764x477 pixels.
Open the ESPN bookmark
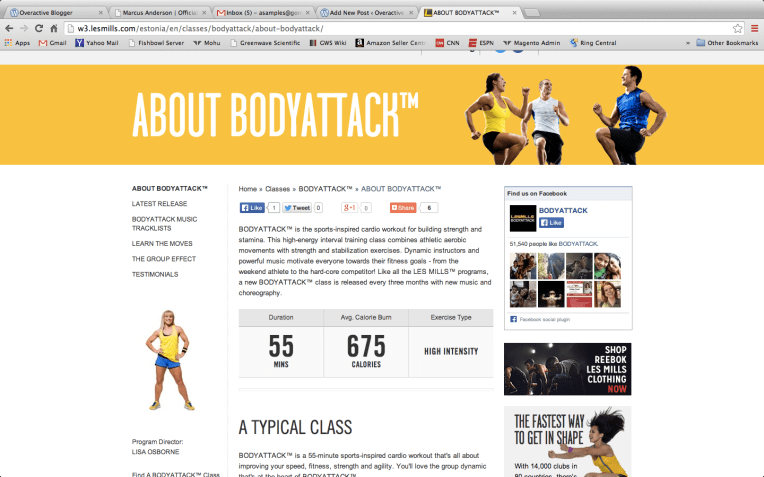[x=481, y=43]
